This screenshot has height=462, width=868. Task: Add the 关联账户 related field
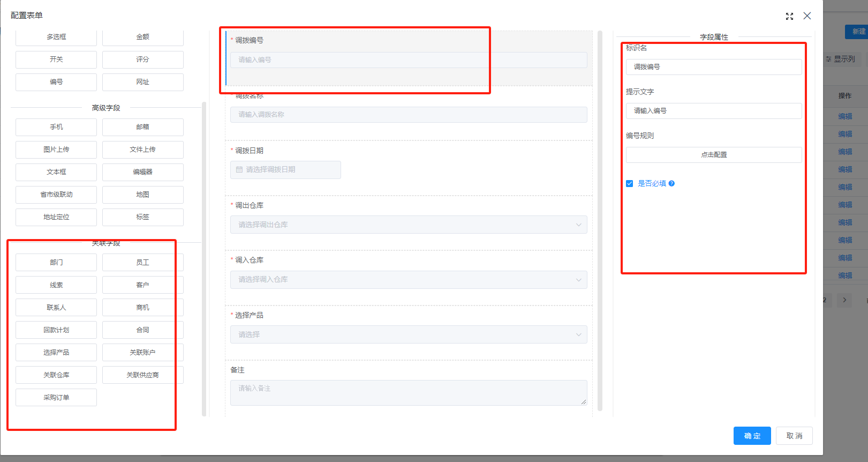[143, 353]
